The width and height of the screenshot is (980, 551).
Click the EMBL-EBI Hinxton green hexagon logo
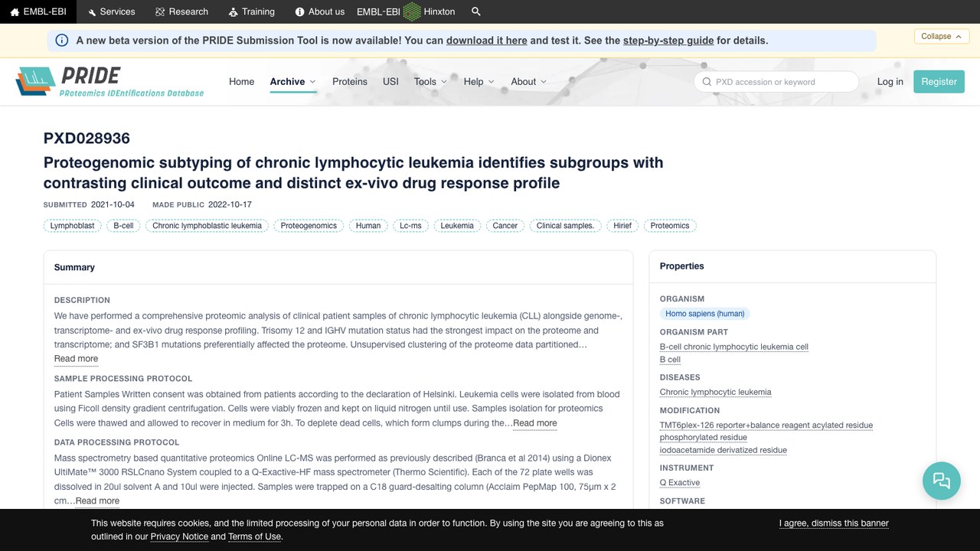(x=412, y=11)
